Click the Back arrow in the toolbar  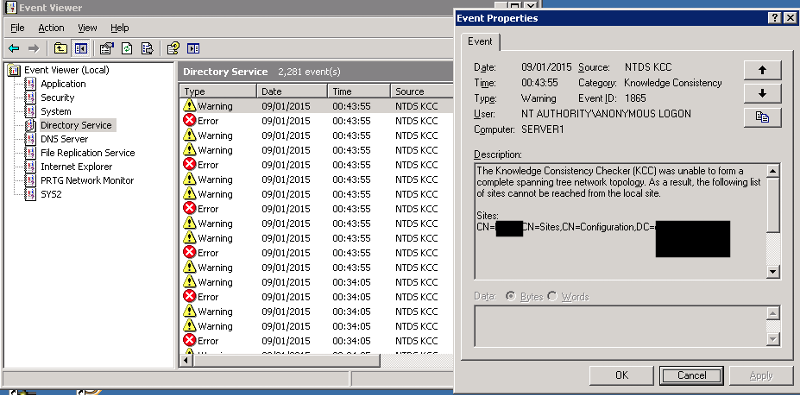(x=14, y=48)
